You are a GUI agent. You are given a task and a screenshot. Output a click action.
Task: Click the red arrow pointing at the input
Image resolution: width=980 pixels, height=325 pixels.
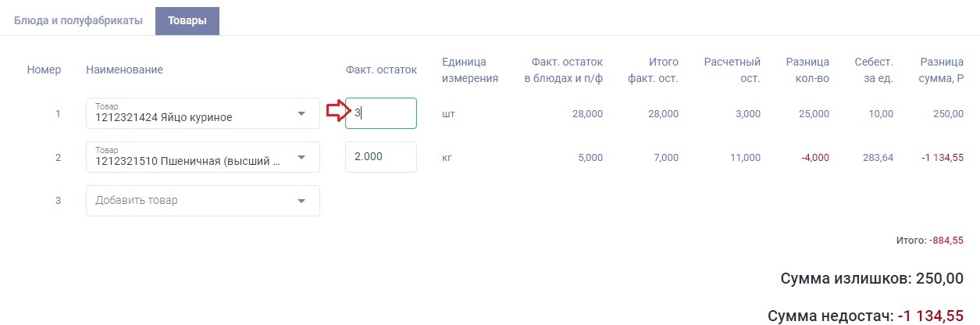click(335, 112)
